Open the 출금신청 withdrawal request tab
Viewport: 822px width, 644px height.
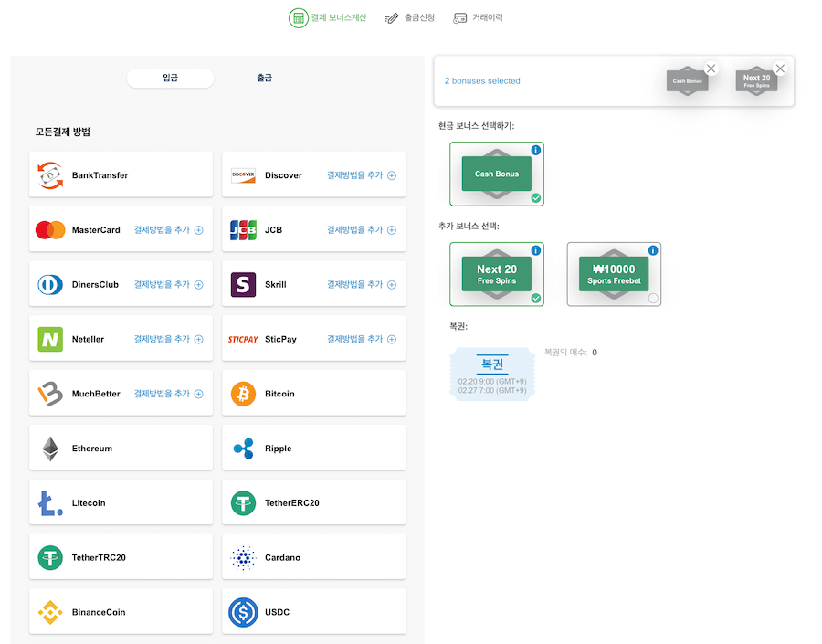[409, 18]
